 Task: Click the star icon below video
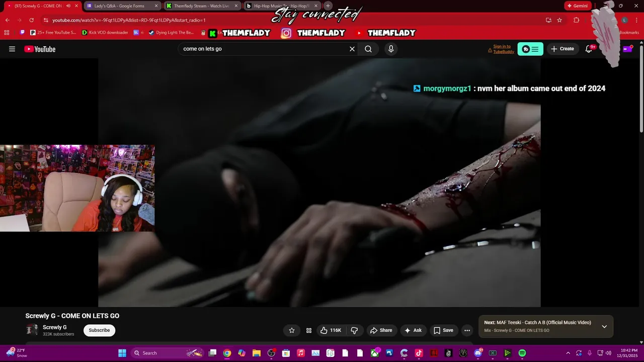292,330
